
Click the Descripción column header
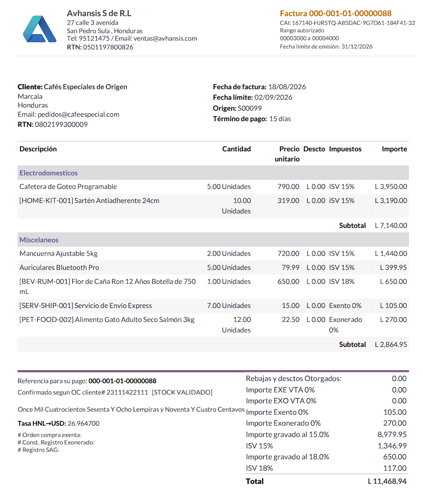pyautogui.click(x=38, y=149)
